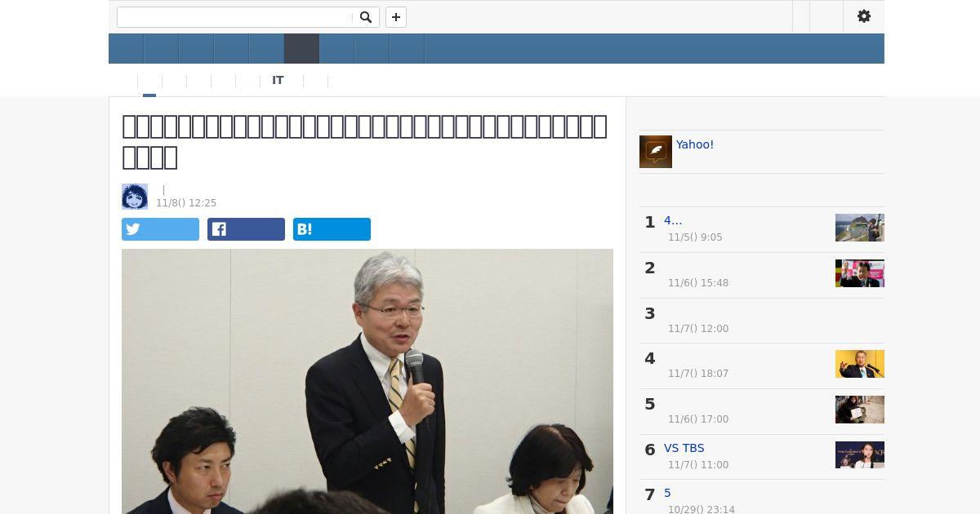Click ranking date 11/7 11:00
The height and width of the screenshot is (514, 980).
tap(698, 465)
